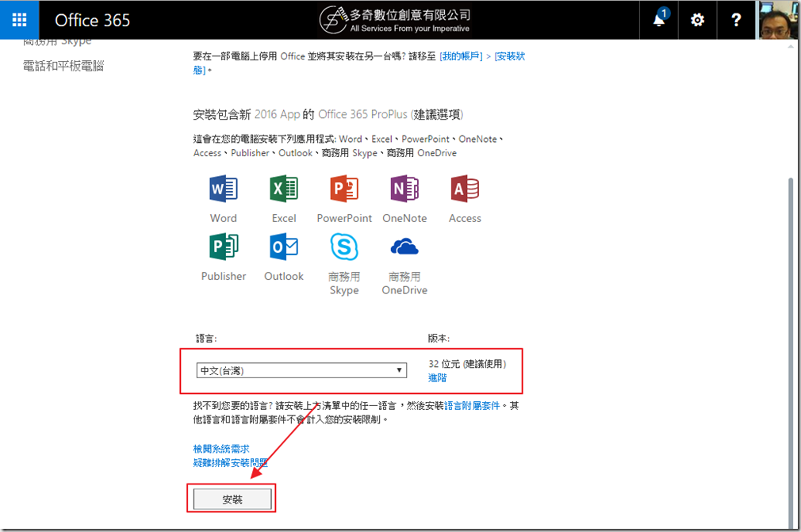Open the user profile photo menu
Viewport: 801px width, 532px height.
point(777,20)
